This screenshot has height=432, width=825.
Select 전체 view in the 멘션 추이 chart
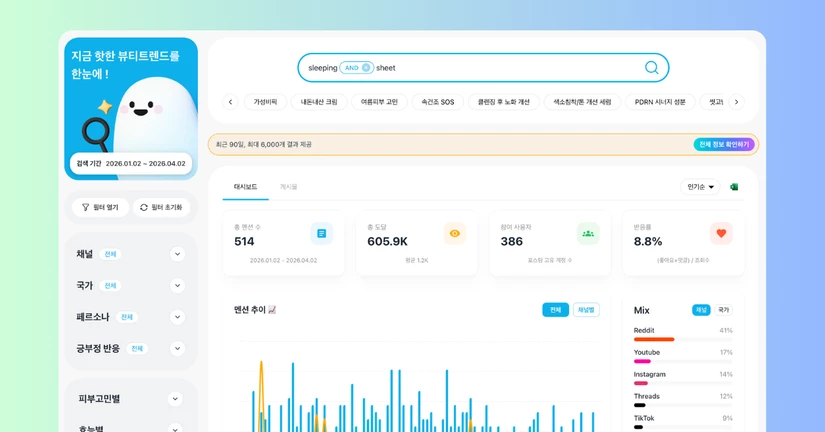[x=555, y=310]
